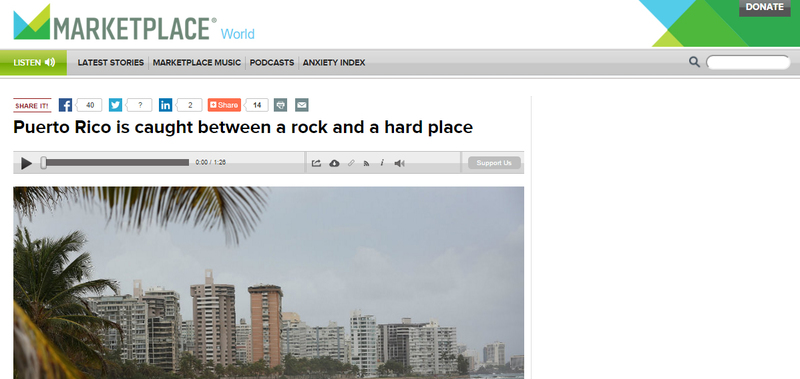This screenshot has width=800, height=379.
Task: Click the Support Us button
Action: tap(494, 163)
